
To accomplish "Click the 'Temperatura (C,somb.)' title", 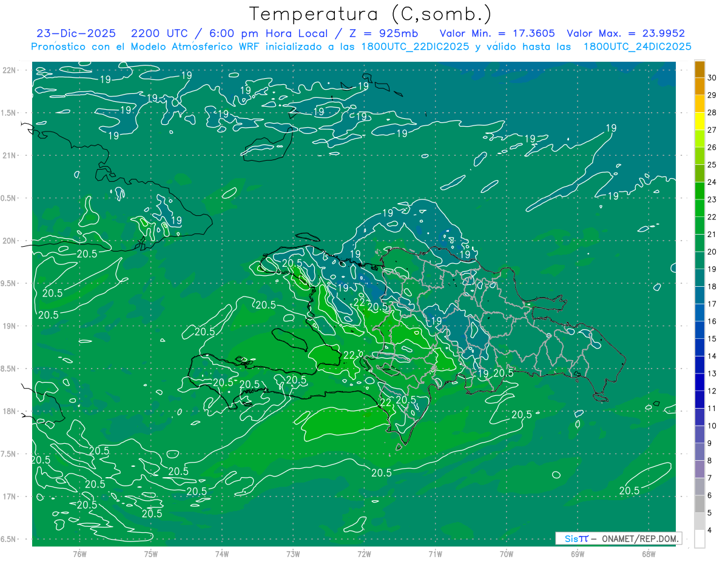I will pyautogui.click(x=370, y=14).
